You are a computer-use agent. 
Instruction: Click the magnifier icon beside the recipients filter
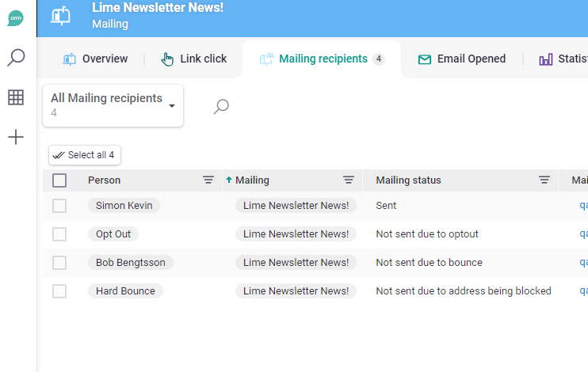(221, 106)
